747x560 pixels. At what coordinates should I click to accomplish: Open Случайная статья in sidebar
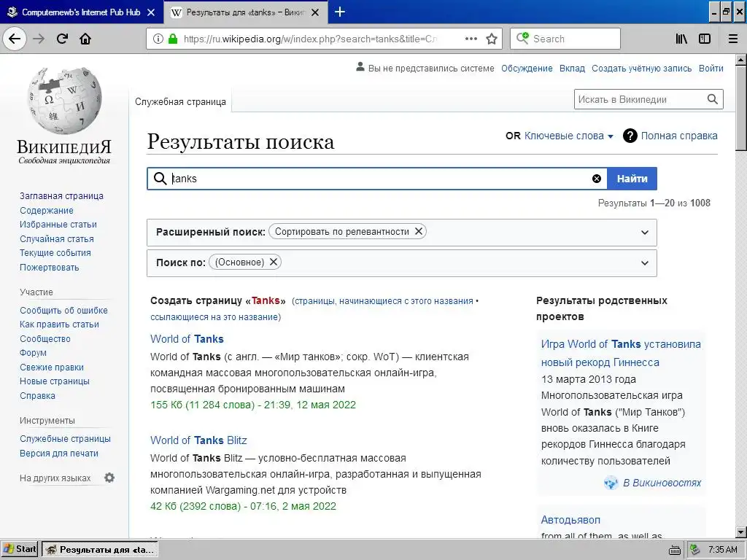pyautogui.click(x=57, y=238)
